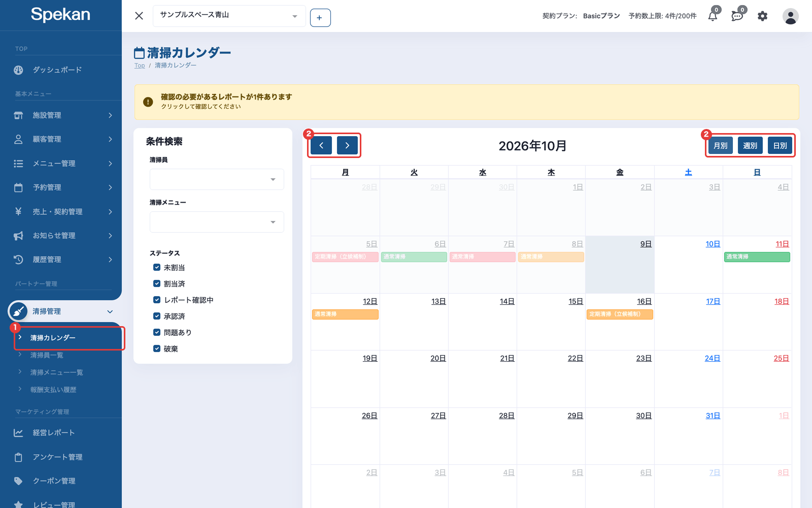Click the 施設管理 store icon
This screenshot has width=812, height=508.
(18, 115)
